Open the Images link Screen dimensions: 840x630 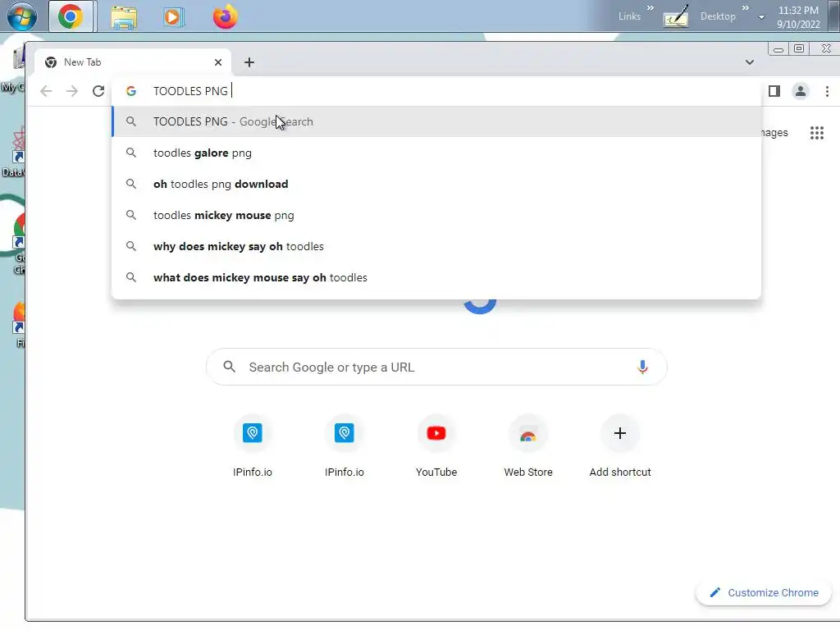[774, 133]
